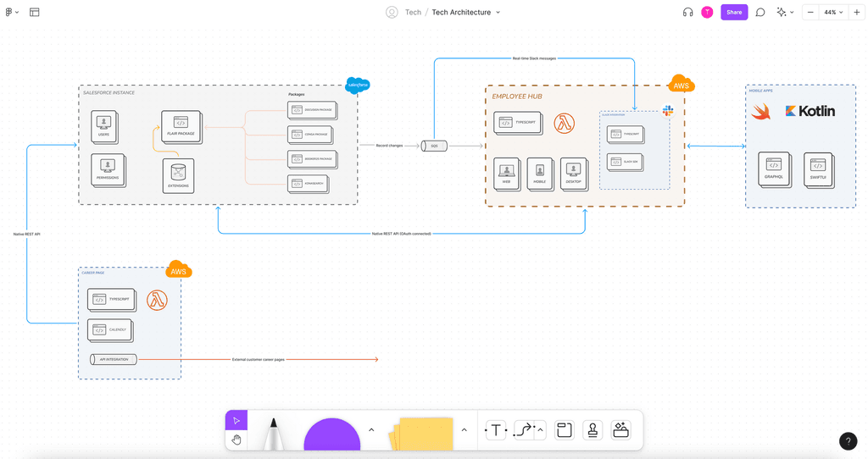Zoom in with the plus button
The height and width of the screenshot is (459, 868).
[x=856, y=12]
